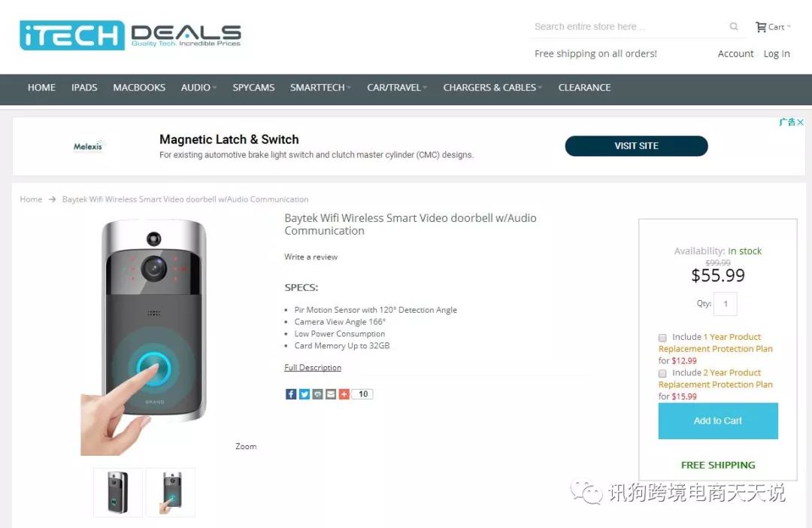The height and width of the screenshot is (528, 812).
Task: Open the Full Description link
Action: click(x=312, y=367)
